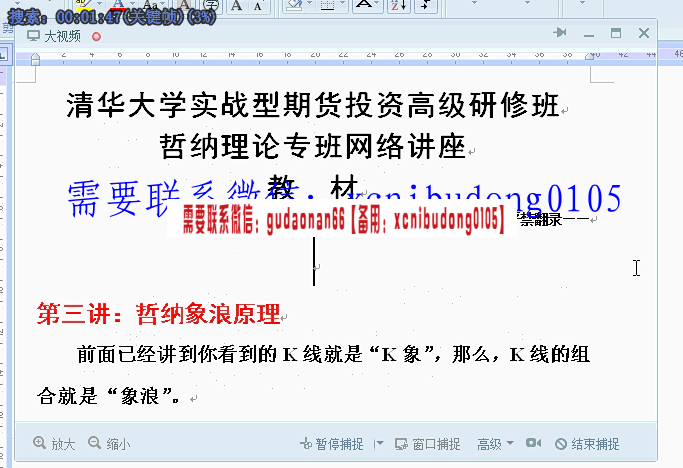Screen dimensions: 683x468
Task: Click the line starting 前面已经讲到你看到的
Action: (x=333, y=354)
